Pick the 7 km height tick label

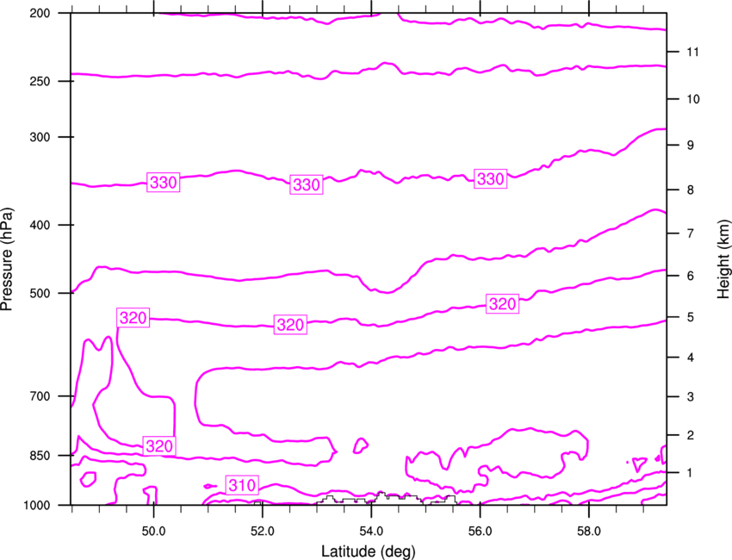point(690,233)
